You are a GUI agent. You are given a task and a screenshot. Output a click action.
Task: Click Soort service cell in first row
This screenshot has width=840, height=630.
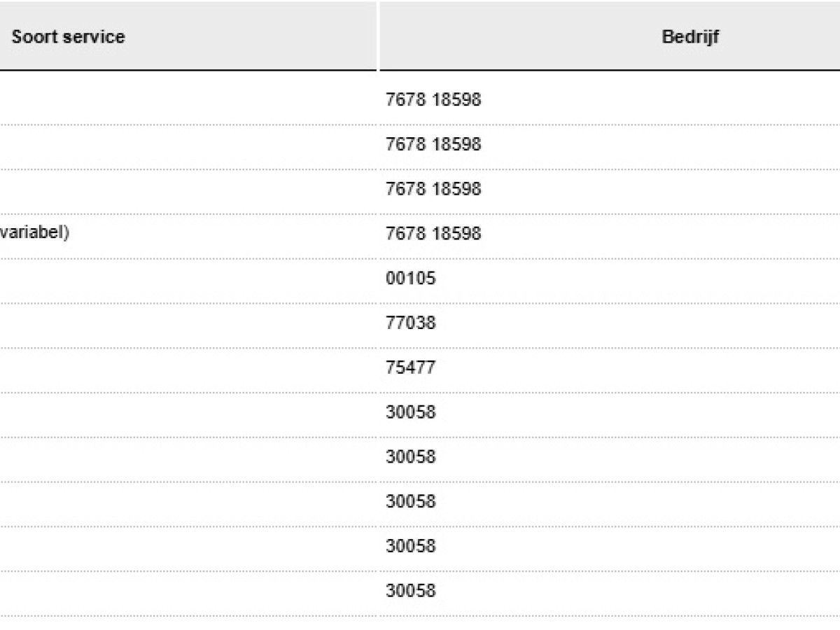[x=189, y=99]
